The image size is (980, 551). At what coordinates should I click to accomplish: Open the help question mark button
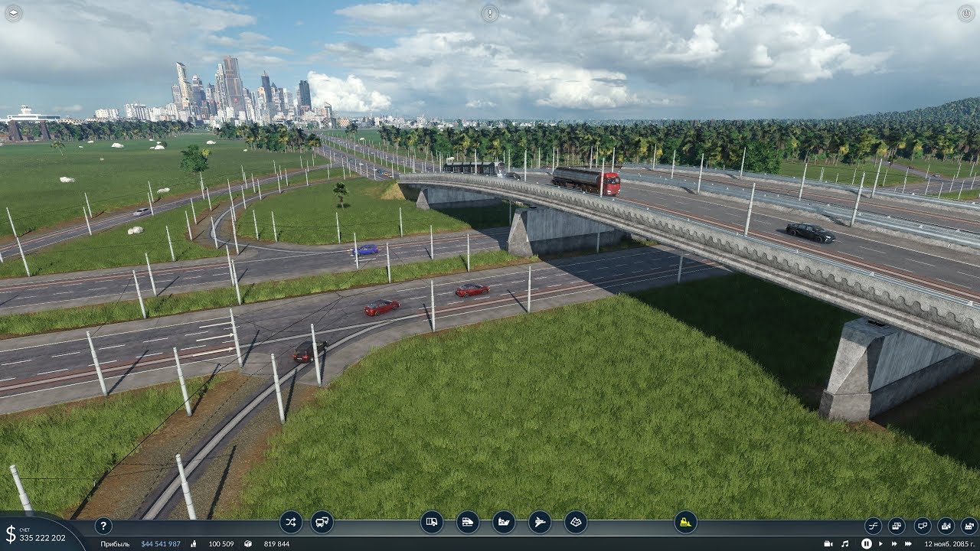tap(103, 526)
